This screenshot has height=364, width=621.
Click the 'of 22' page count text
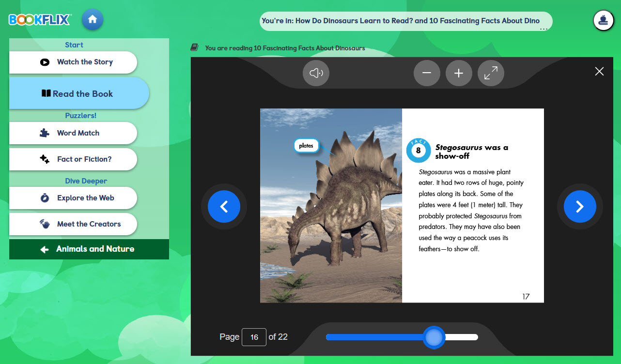pyautogui.click(x=278, y=337)
